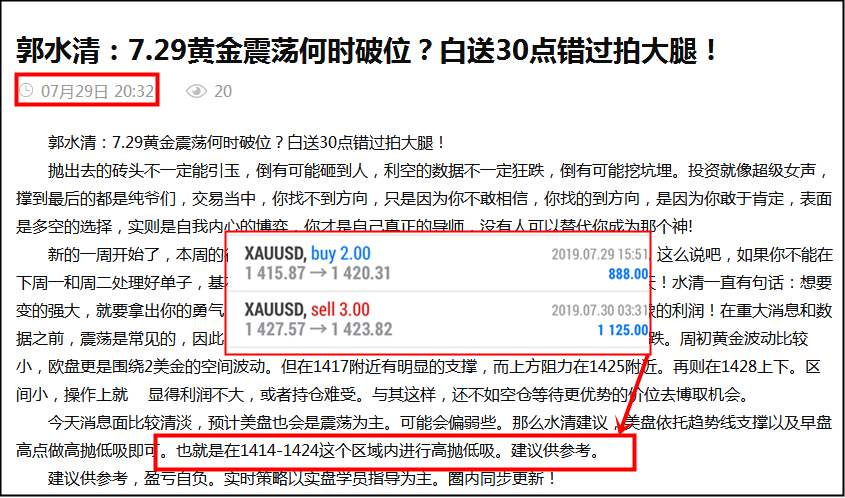Click the eye view-count icon
Viewport: 845px width, 498px height.
(196, 91)
